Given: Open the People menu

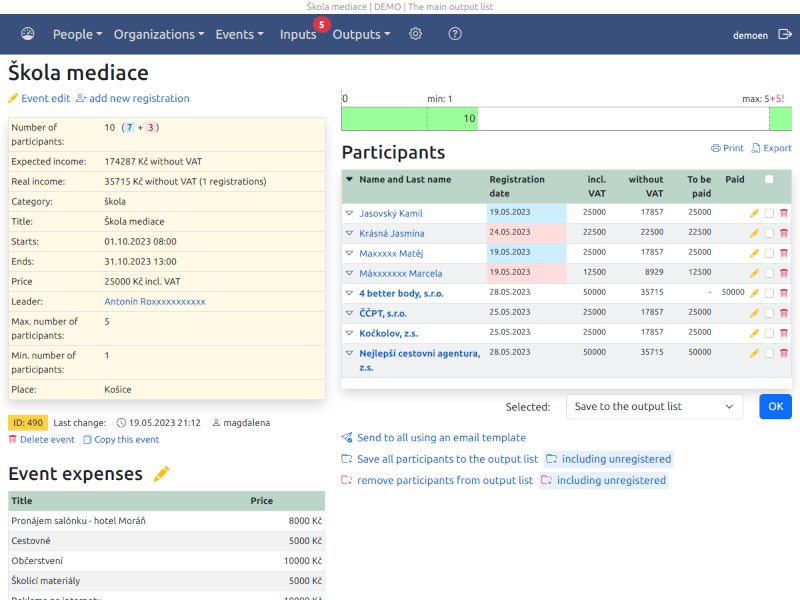Looking at the screenshot, I should (78, 34).
